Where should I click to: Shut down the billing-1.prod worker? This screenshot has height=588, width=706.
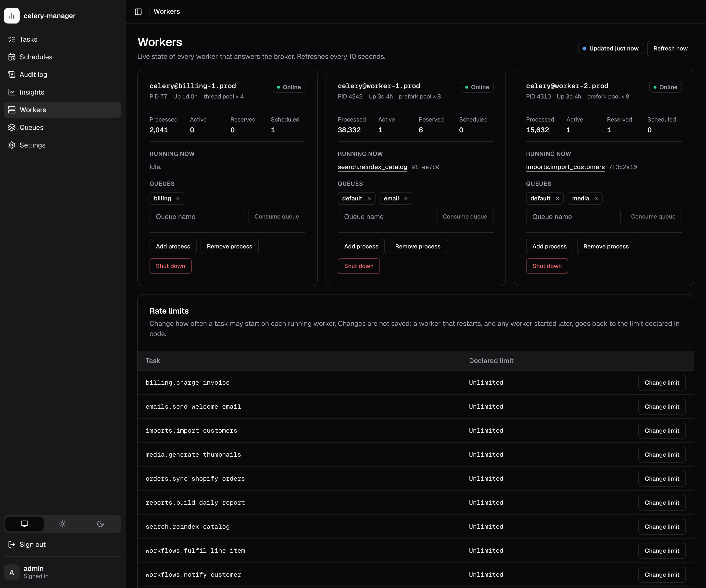point(170,266)
